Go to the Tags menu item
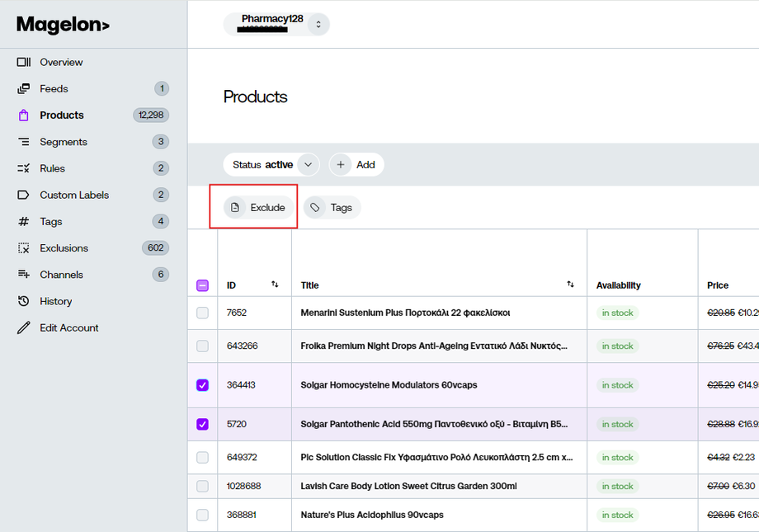 51,222
